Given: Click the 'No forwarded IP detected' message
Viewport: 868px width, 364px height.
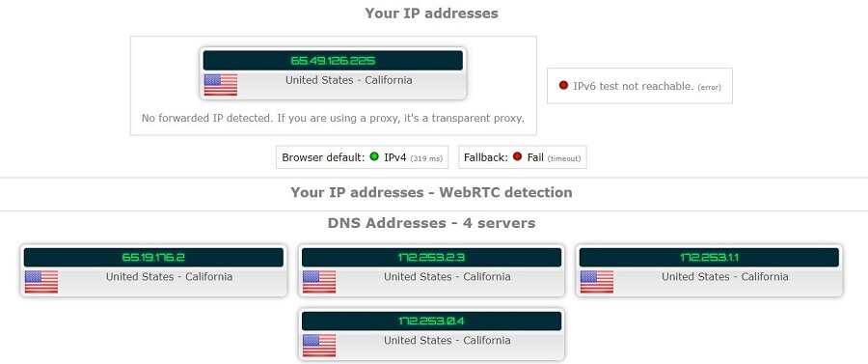Looking at the screenshot, I should (333, 118).
